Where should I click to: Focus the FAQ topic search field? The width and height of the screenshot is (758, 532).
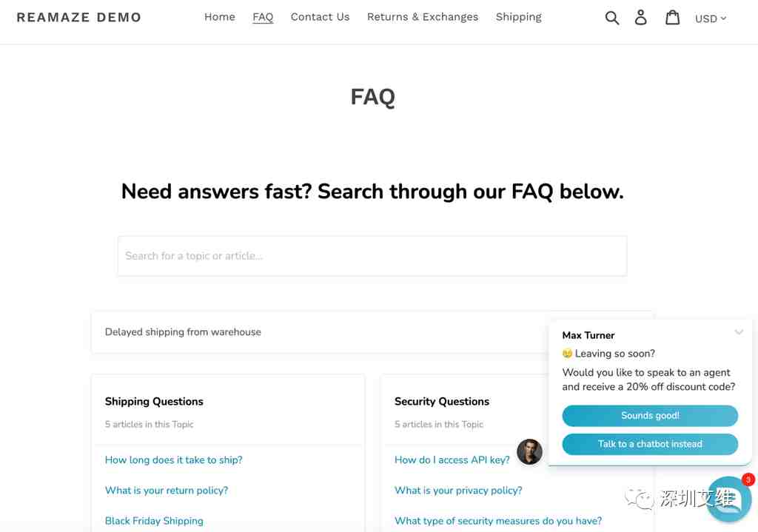372,255
